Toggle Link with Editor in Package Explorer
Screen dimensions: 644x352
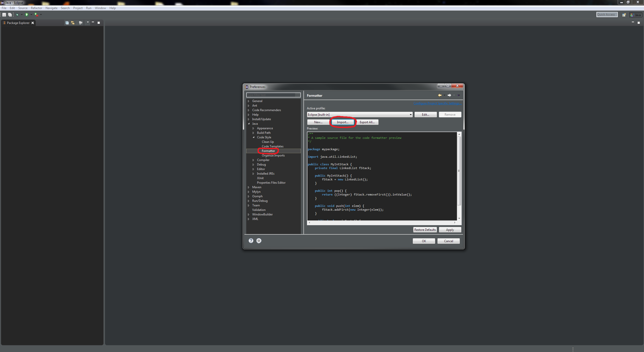point(73,23)
